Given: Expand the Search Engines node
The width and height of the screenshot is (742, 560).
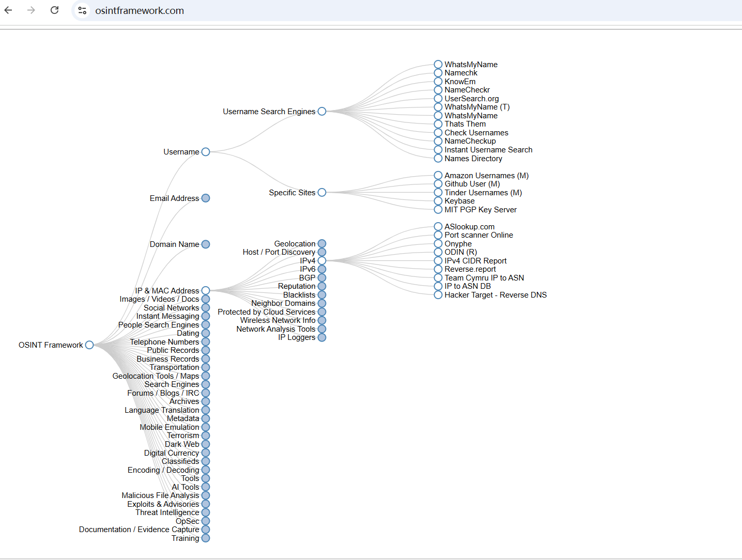Looking at the screenshot, I should [206, 384].
